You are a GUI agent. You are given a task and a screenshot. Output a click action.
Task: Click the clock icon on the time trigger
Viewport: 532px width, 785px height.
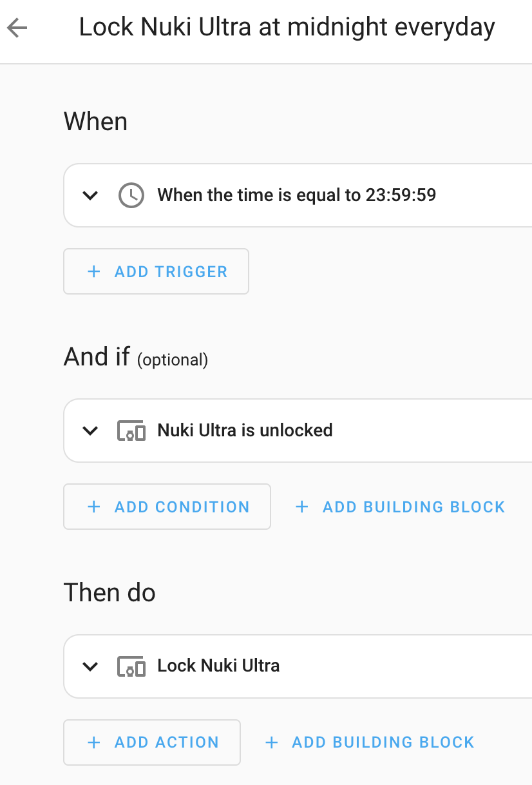(x=131, y=195)
